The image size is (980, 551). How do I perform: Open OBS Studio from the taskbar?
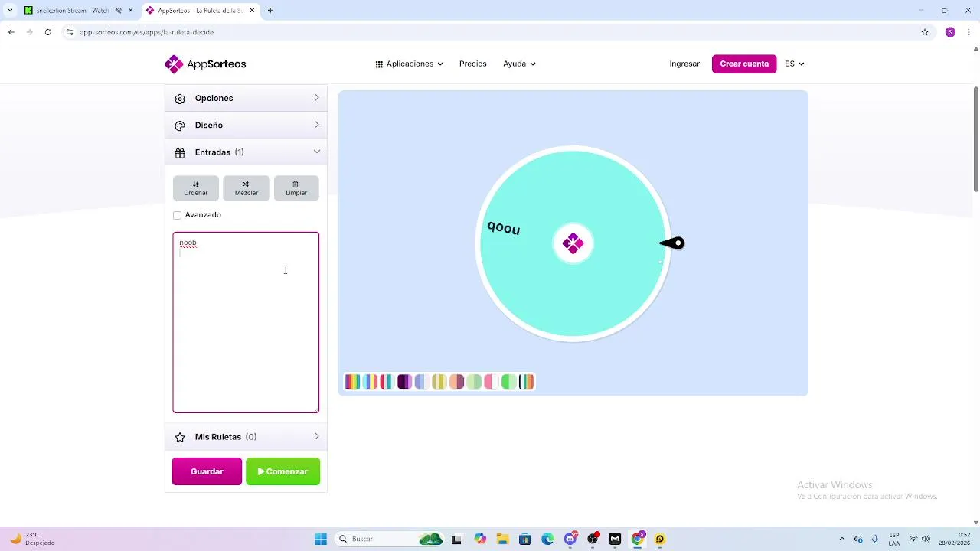click(x=593, y=539)
